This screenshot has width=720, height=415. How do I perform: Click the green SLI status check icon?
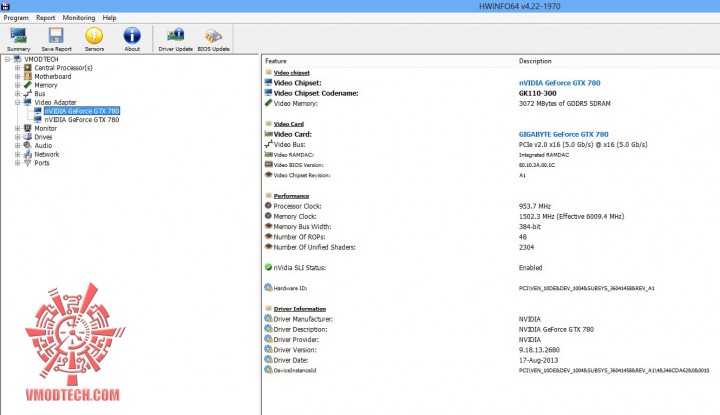tap(269, 267)
